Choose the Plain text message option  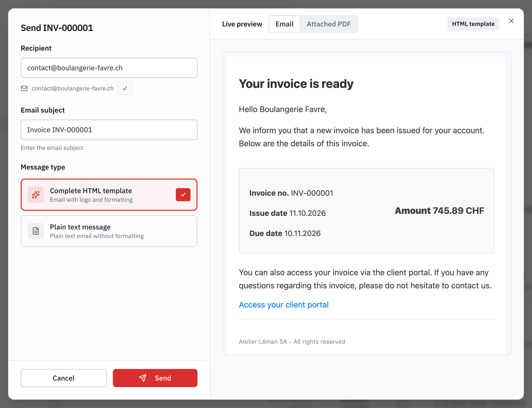(109, 231)
